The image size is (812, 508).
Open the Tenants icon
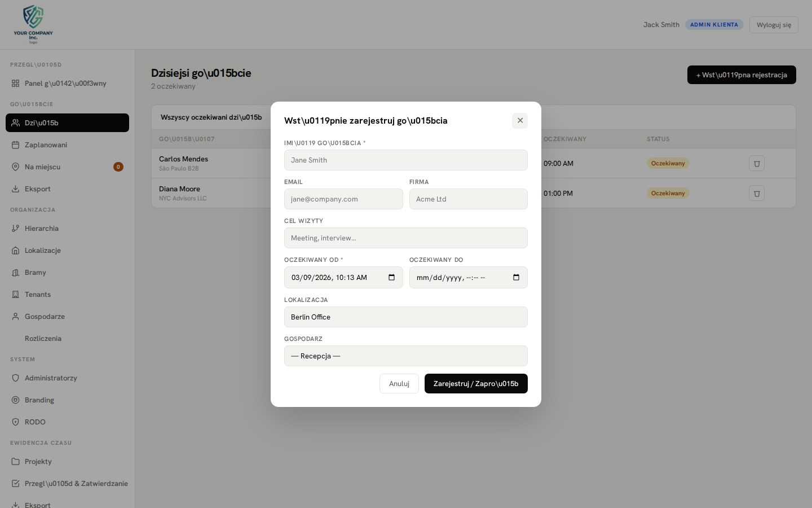pyautogui.click(x=16, y=294)
